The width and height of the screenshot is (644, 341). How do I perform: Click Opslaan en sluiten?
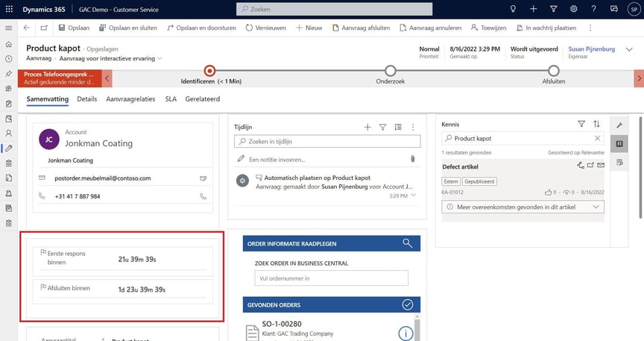pyautogui.click(x=128, y=28)
